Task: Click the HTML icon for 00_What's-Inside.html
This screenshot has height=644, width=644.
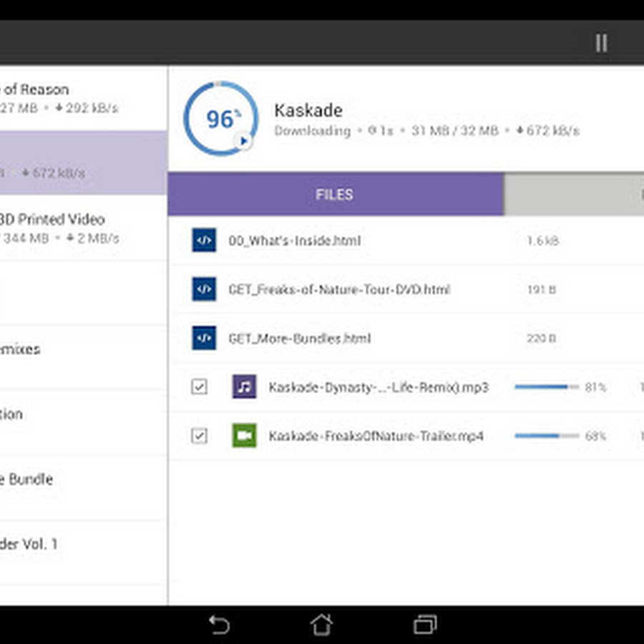Action: pyautogui.click(x=204, y=240)
